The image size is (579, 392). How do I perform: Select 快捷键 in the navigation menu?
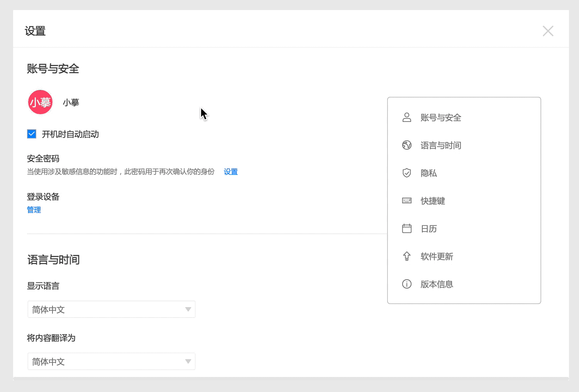pos(433,201)
